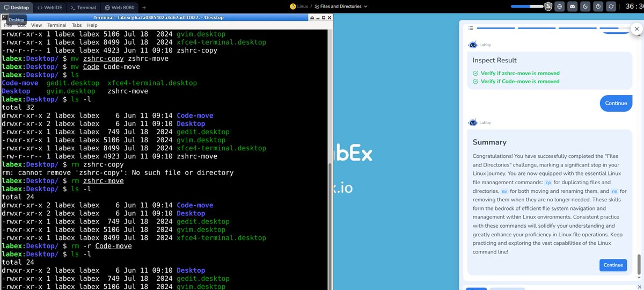Open the step list icon in lab panel
Screen dimensions: 644x290
click(x=471, y=28)
